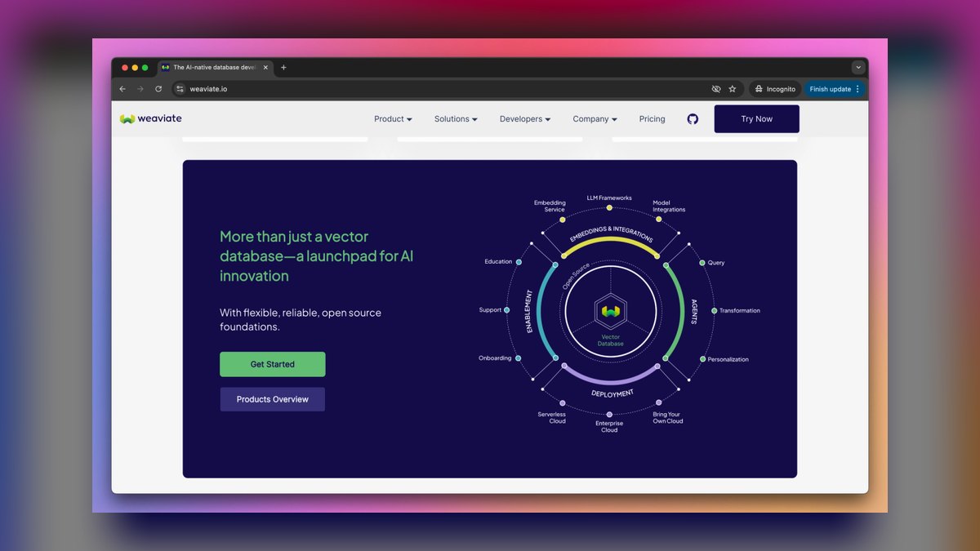The image size is (980, 551).
Task: Open the GitHub icon link
Action: pos(693,119)
